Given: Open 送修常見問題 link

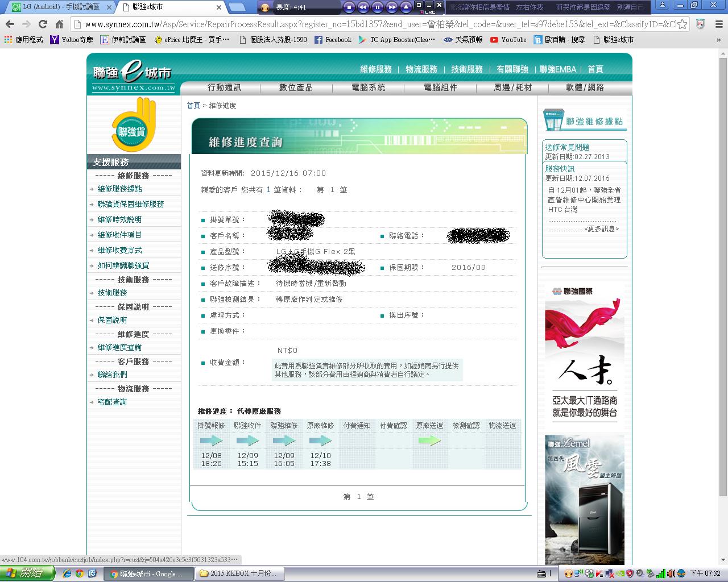Looking at the screenshot, I should point(567,147).
